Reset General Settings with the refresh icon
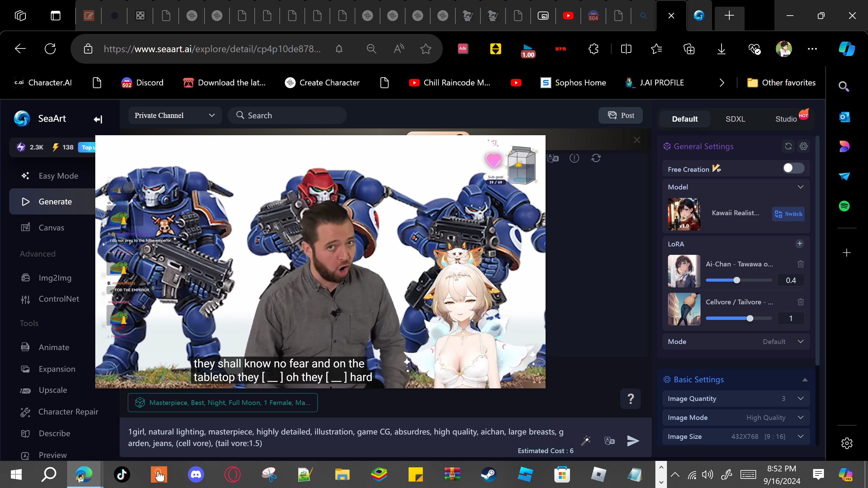 click(x=788, y=146)
